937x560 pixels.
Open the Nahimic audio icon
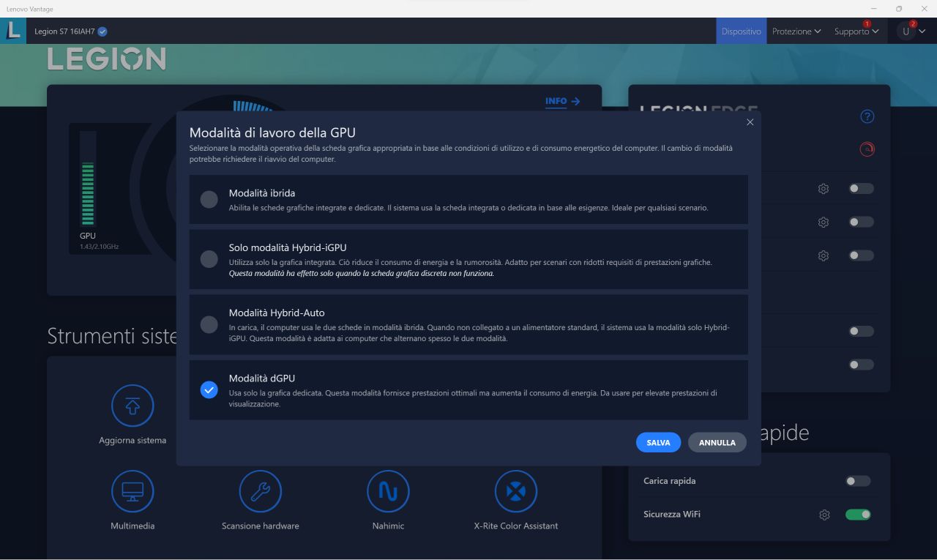[x=388, y=491]
